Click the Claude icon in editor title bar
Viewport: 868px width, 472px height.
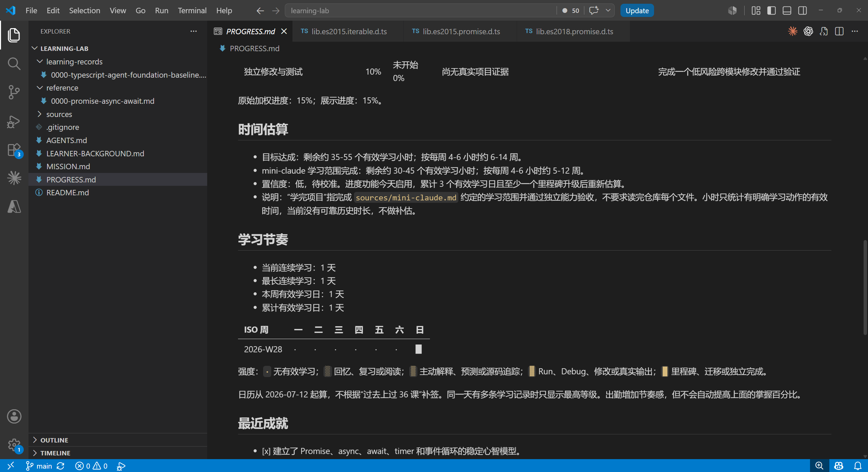793,31
